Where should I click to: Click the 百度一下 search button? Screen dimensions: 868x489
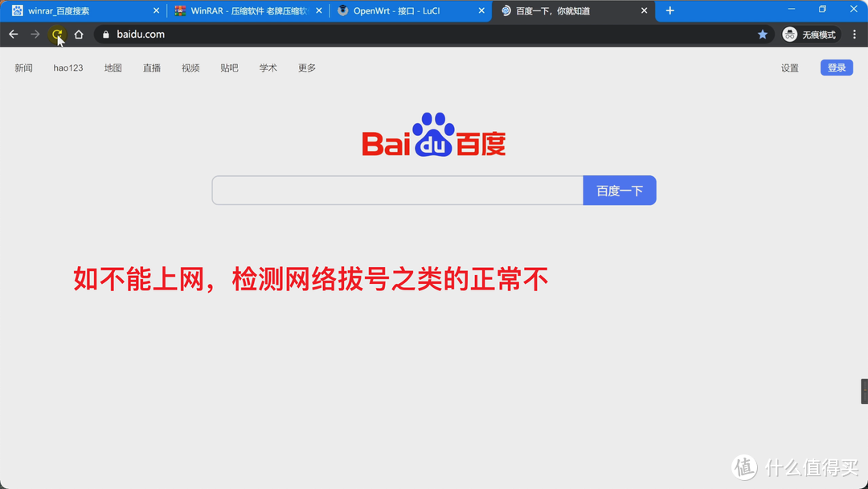tap(620, 191)
